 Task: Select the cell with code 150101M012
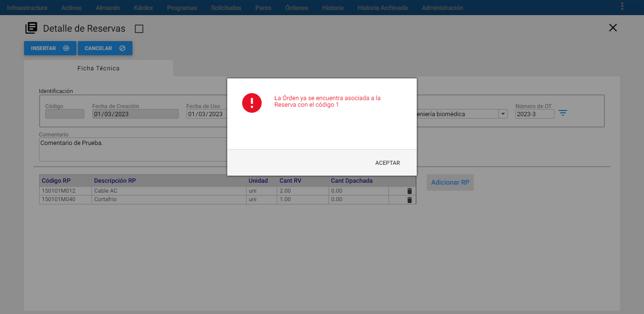click(66, 191)
